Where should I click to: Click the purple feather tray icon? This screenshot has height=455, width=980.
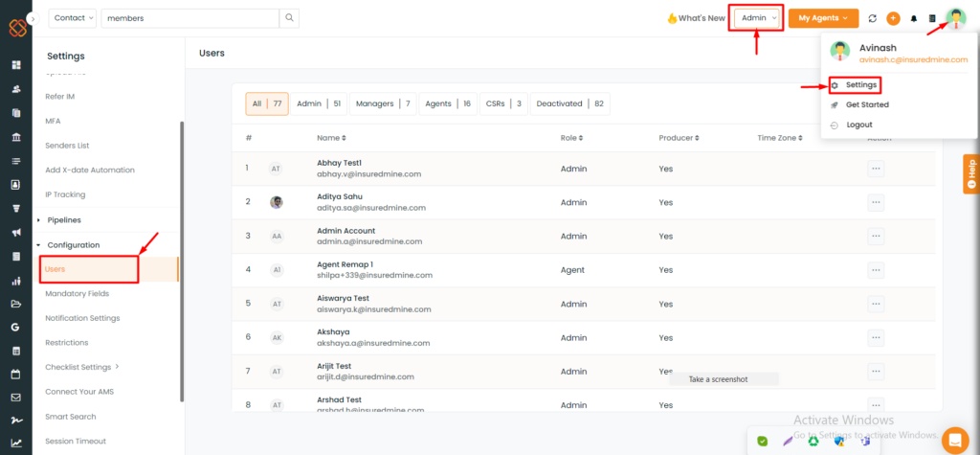pyautogui.click(x=789, y=442)
